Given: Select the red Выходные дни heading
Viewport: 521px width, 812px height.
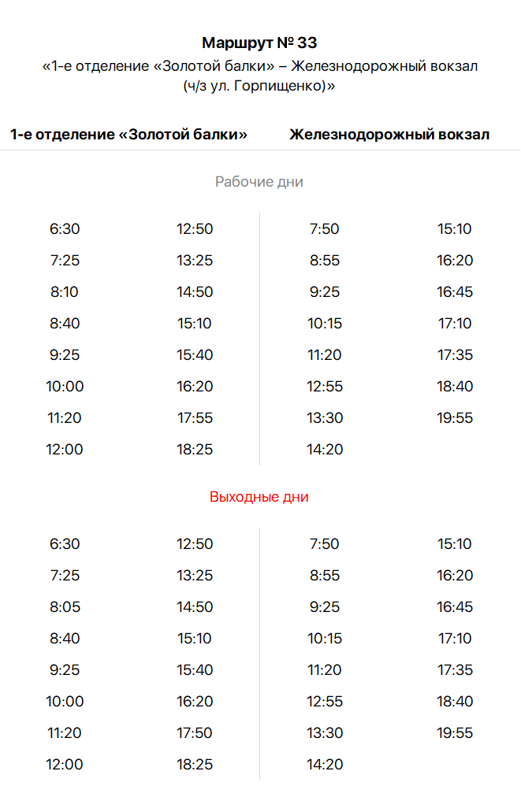Looking at the screenshot, I should coord(259,497).
